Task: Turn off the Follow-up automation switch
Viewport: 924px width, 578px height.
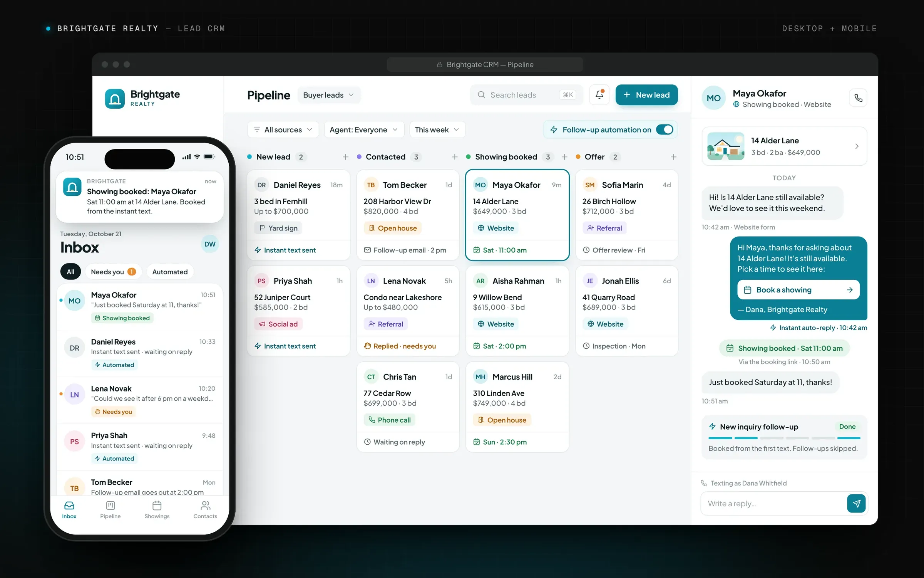Action: click(x=665, y=129)
